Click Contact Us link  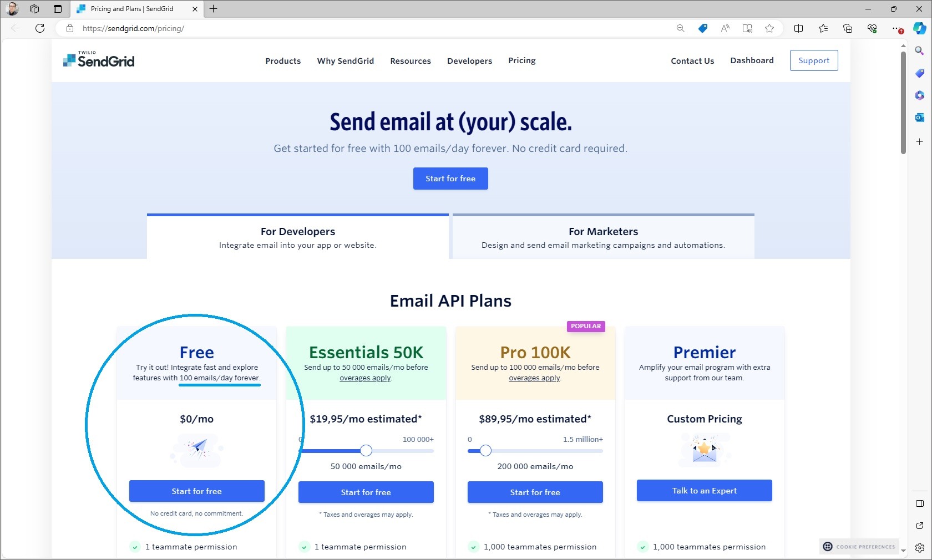tap(692, 61)
